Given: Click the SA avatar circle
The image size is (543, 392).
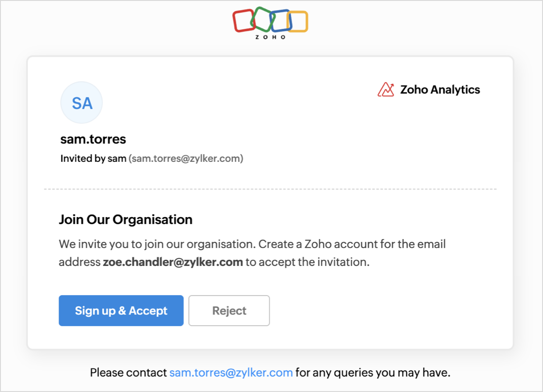Looking at the screenshot, I should click(82, 103).
